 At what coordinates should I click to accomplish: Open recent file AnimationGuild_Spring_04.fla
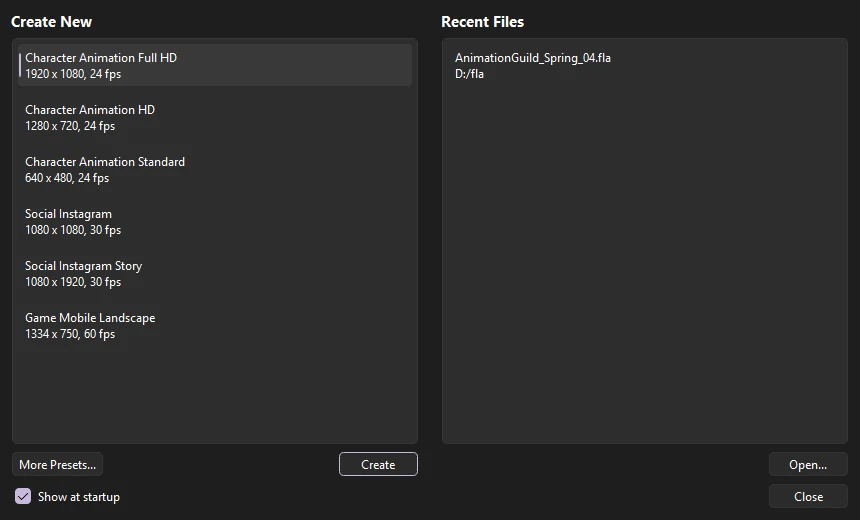pos(644,65)
